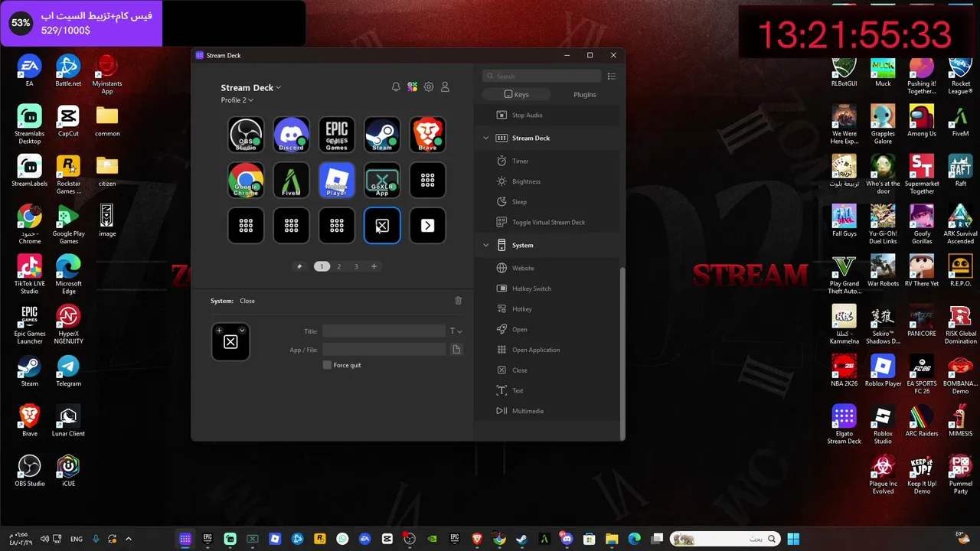Go to deck page 1
Viewport: 980px width, 551px height.
coord(322,266)
